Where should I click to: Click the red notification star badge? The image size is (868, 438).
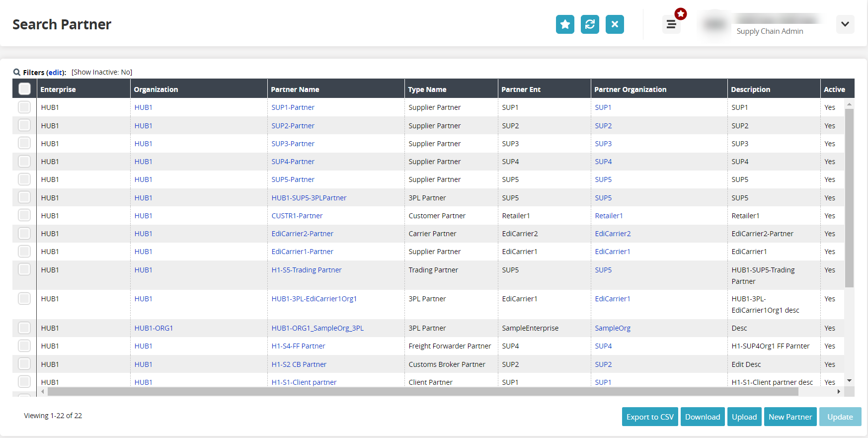click(x=681, y=14)
